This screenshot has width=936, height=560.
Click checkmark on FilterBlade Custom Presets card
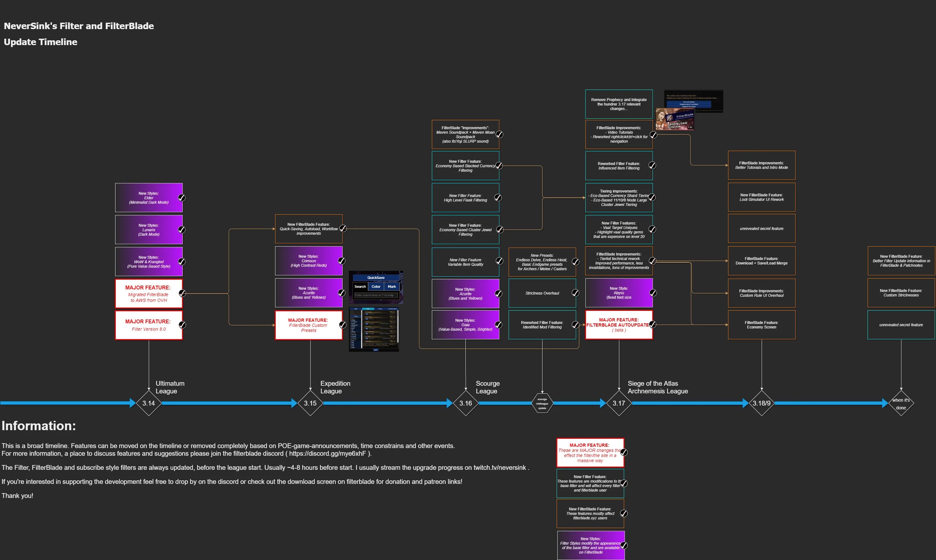click(x=342, y=325)
